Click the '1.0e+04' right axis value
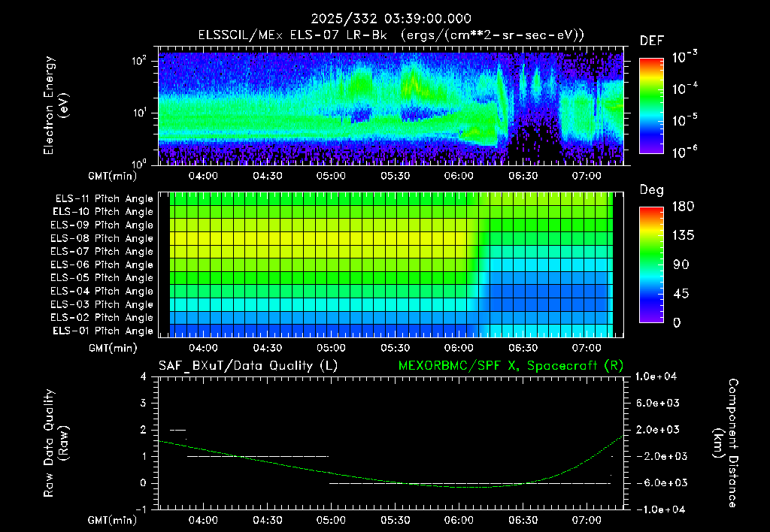This screenshot has width=770, height=532. click(x=656, y=376)
